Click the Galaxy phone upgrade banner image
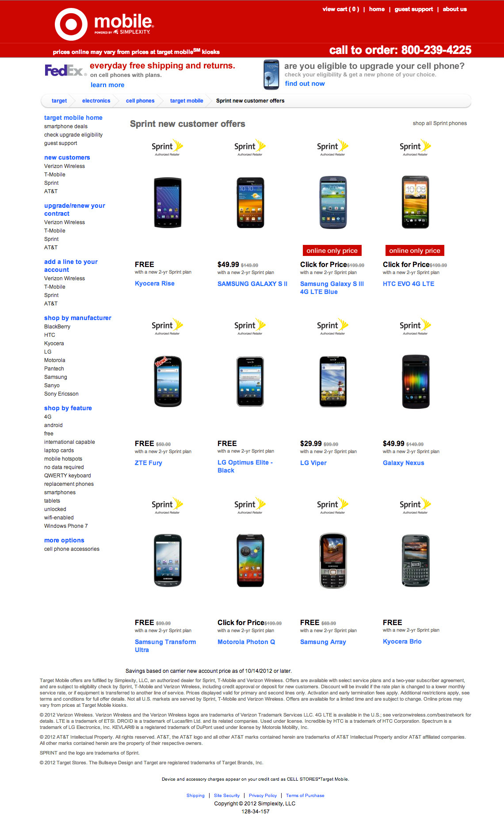 [x=271, y=74]
